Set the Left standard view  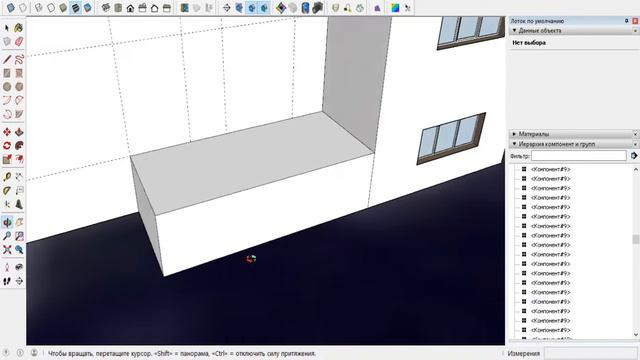(167, 7)
